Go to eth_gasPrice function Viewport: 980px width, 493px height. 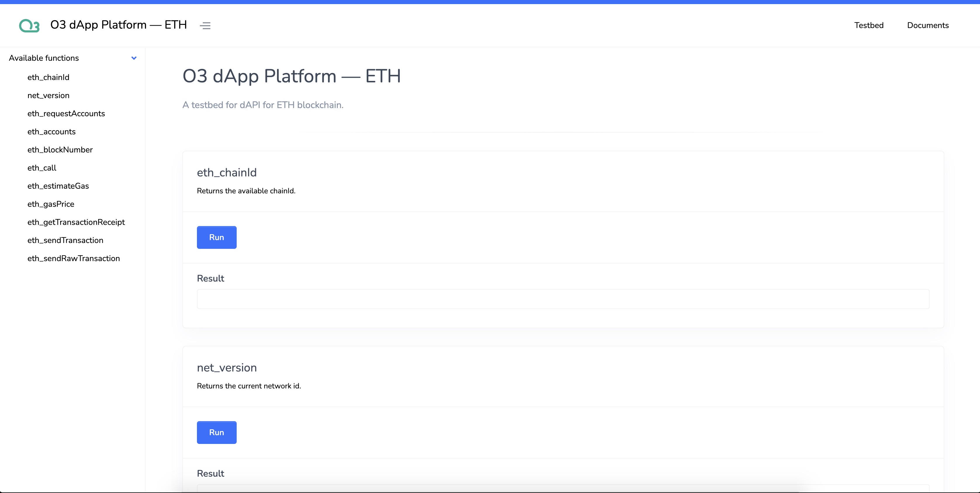coord(51,204)
